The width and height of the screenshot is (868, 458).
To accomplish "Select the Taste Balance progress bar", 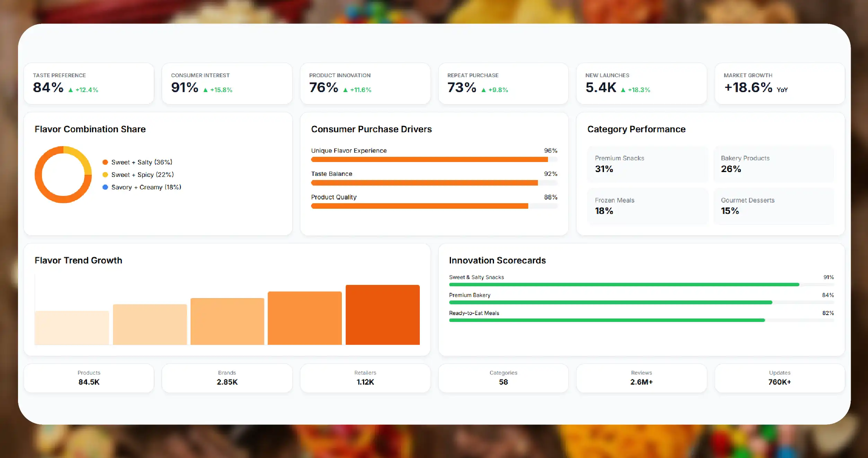I will point(434,183).
